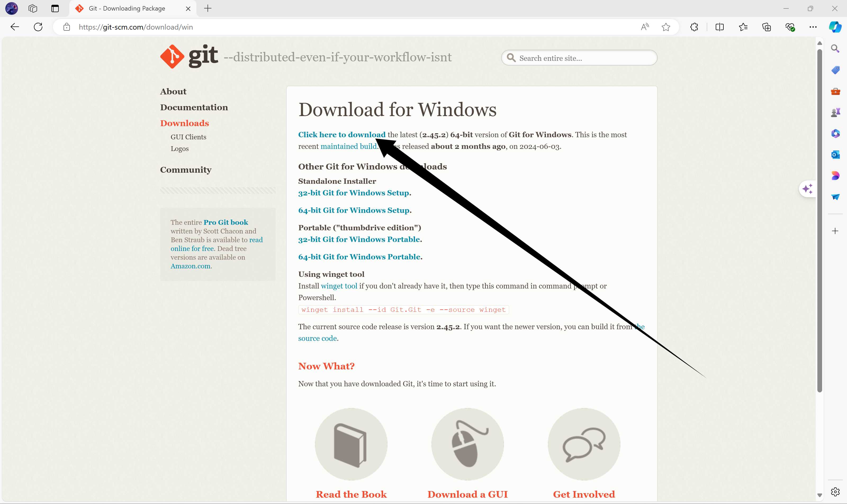Open the Community nav item
Viewport: 847px width, 504px height.
click(x=186, y=169)
